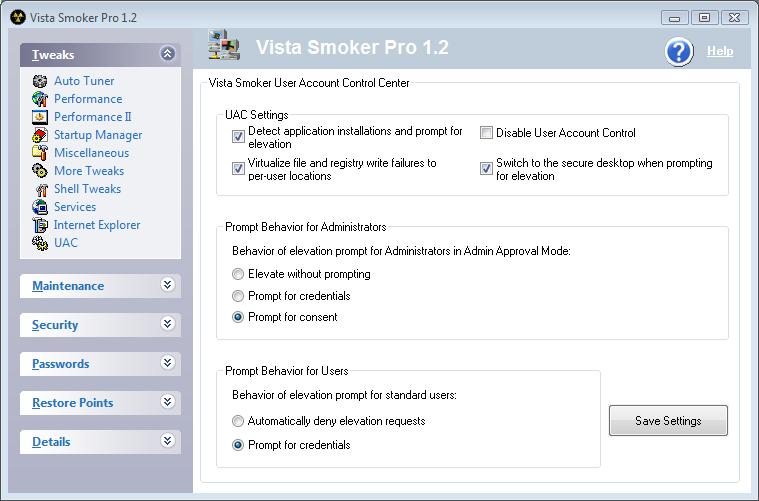
Task: Select Automatically deny elevation requests
Action: 238,421
